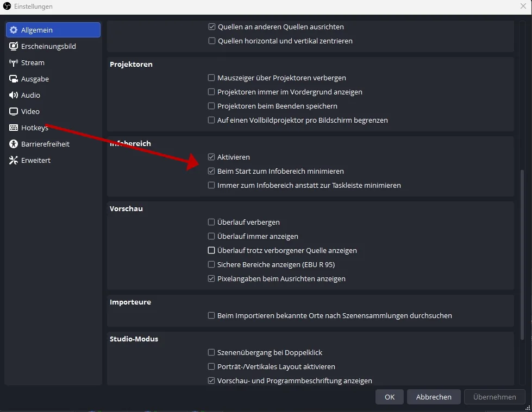Image resolution: width=532 pixels, height=412 pixels.
Task: Toggle Überlauf trotz verborgener Quelle anzeigen
Action: tap(211, 250)
